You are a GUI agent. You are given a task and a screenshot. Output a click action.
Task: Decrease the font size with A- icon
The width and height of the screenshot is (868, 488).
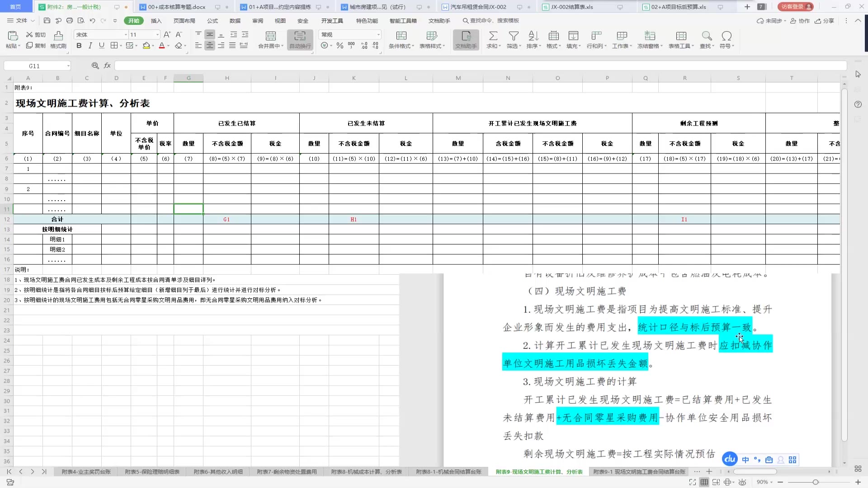click(x=179, y=34)
